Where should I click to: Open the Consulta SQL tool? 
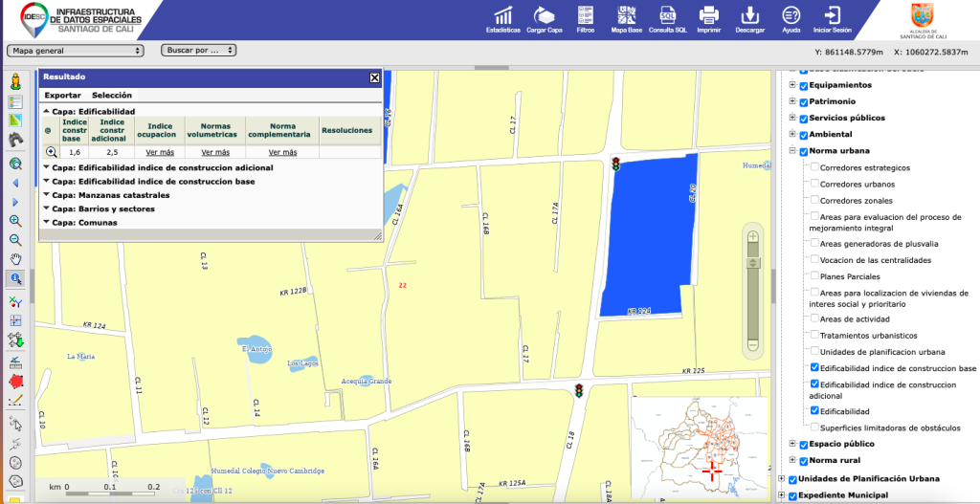pos(667,19)
